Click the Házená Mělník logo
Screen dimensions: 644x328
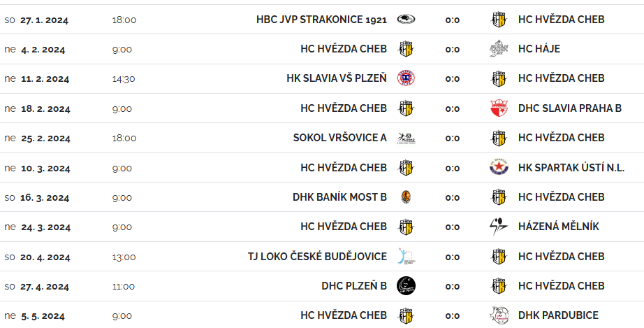[499, 227]
